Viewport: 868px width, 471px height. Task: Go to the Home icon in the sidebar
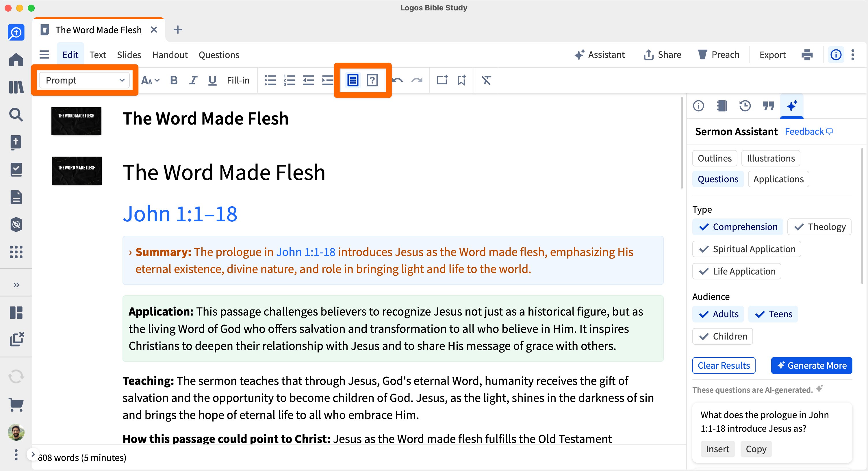coord(16,60)
